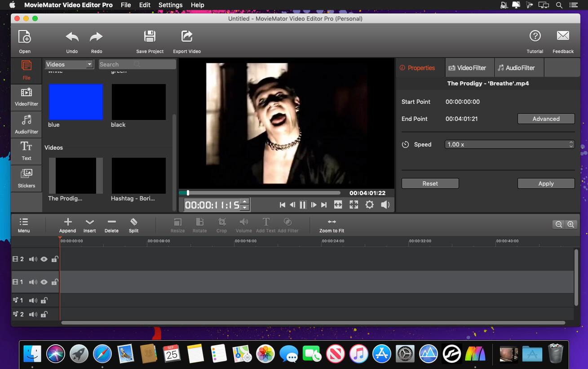Open the Settings menu in menu bar

point(170,5)
